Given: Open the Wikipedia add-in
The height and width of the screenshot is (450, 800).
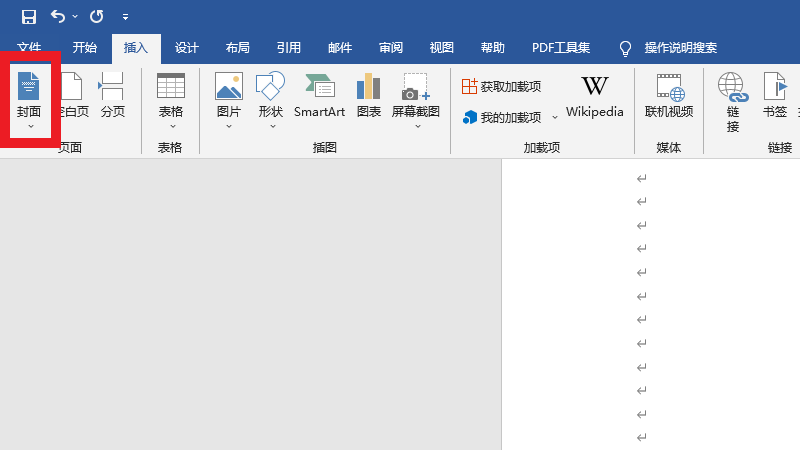Looking at the screenshot, I should pos(594,97).
